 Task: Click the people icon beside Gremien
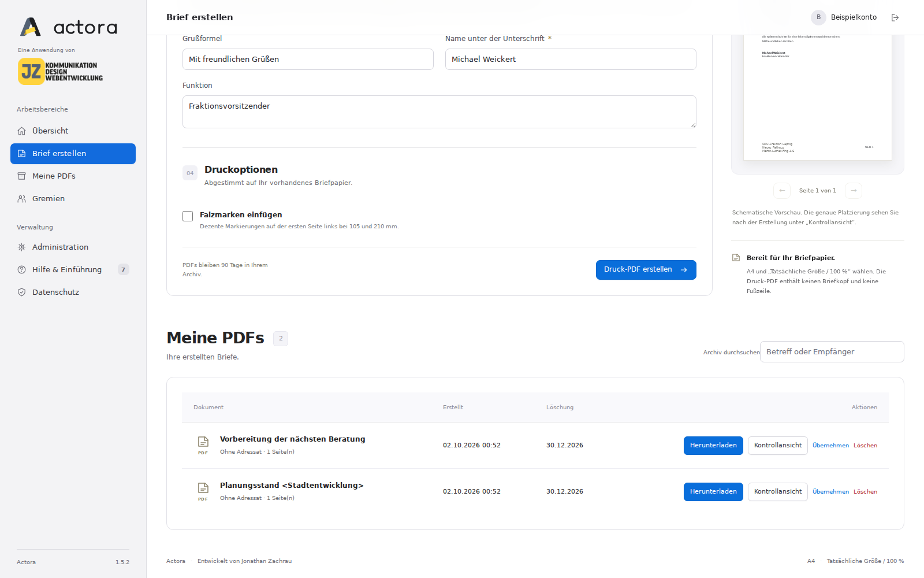(x=22, y=199)
